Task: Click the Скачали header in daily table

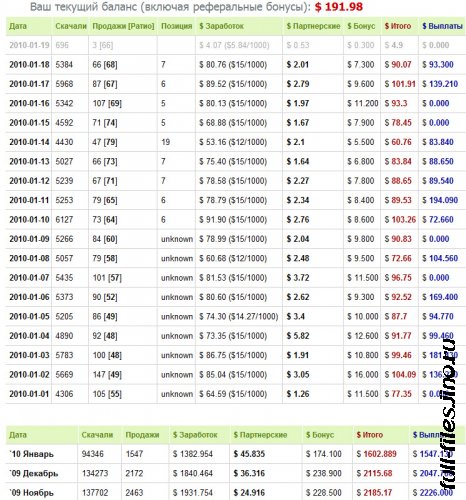Action: point(71,26)
